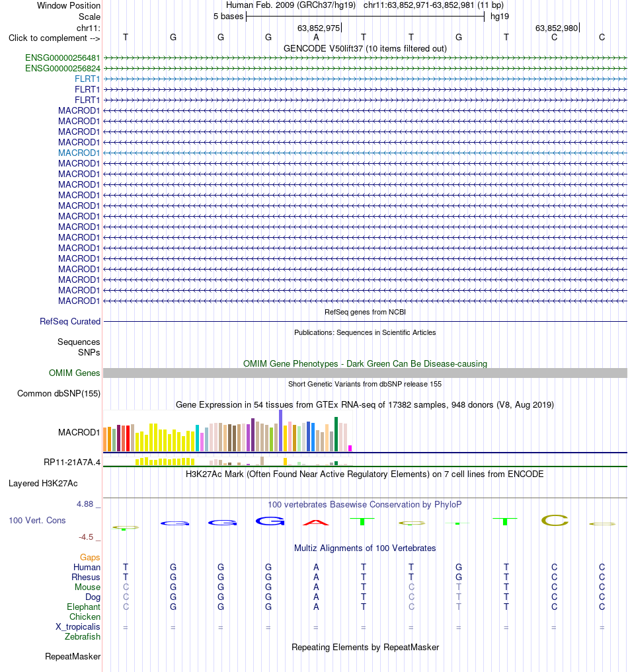Click the chr11:63,852,971-63,852,981 (11 bp) position text
The image size is (628, 672).
click(434, 5)
